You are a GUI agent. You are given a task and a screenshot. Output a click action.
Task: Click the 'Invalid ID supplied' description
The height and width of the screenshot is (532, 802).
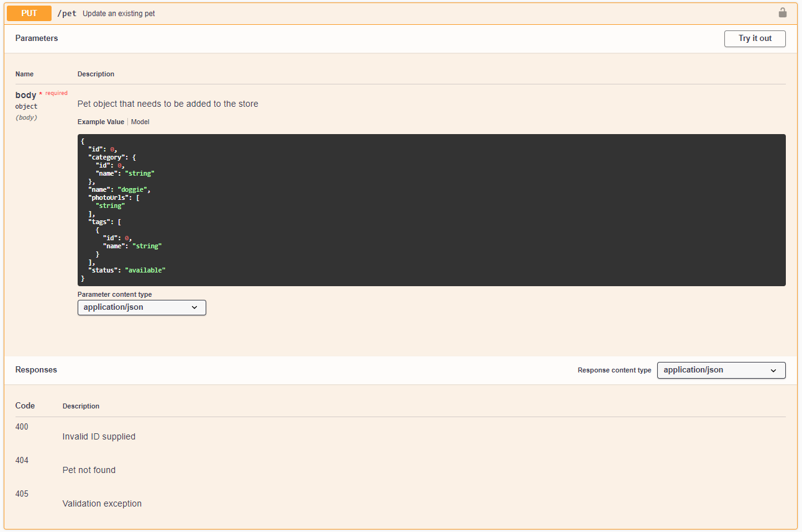(x=99, y=436)
